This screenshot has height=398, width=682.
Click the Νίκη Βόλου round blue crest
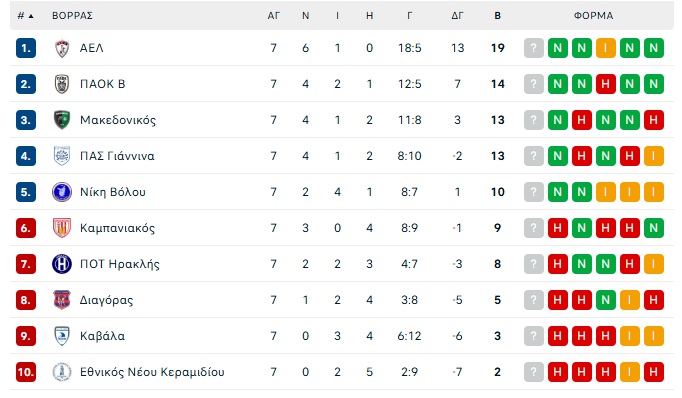pos(62,192)
